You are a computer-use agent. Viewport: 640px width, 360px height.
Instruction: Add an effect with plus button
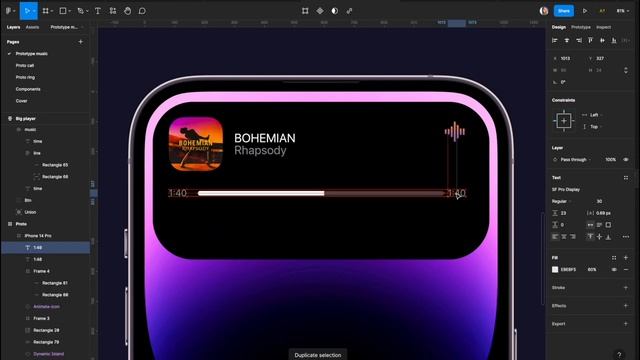626,306
